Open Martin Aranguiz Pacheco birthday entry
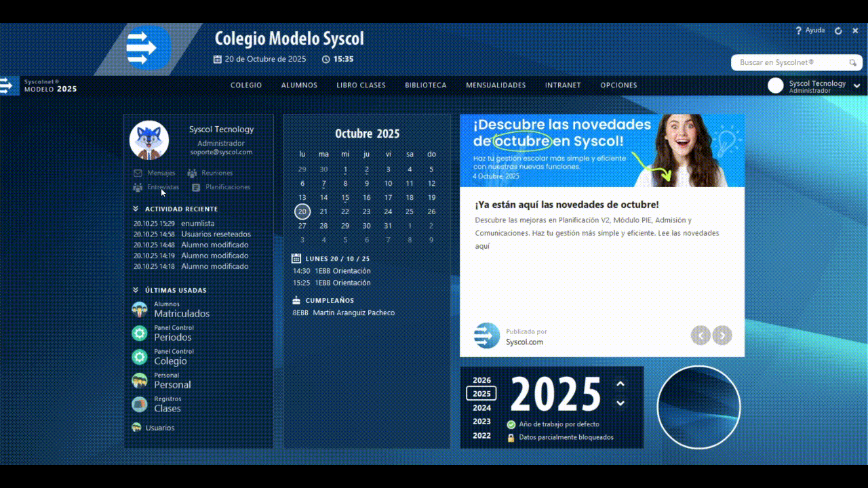Screen dimensions: 868x488 coord(343,312)
